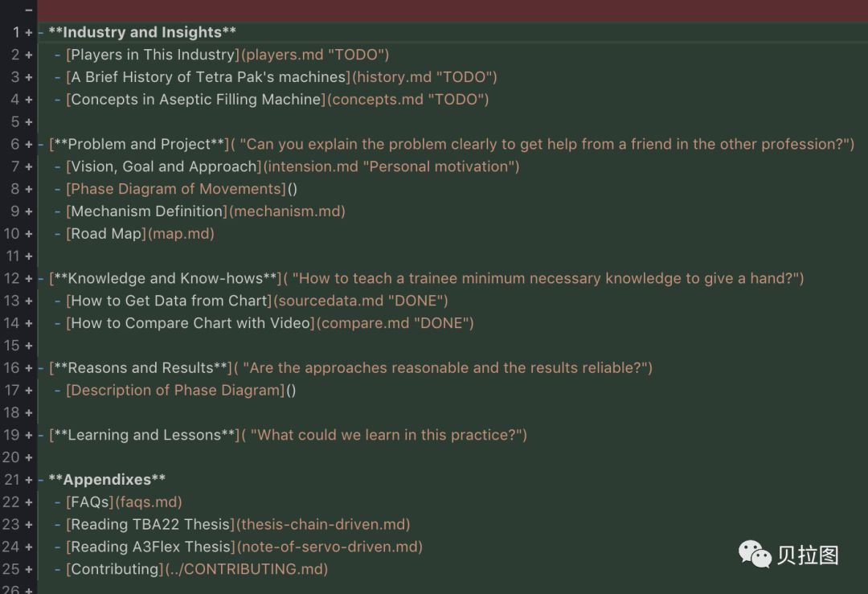Click the 贝拉图 watermark text

808,555
